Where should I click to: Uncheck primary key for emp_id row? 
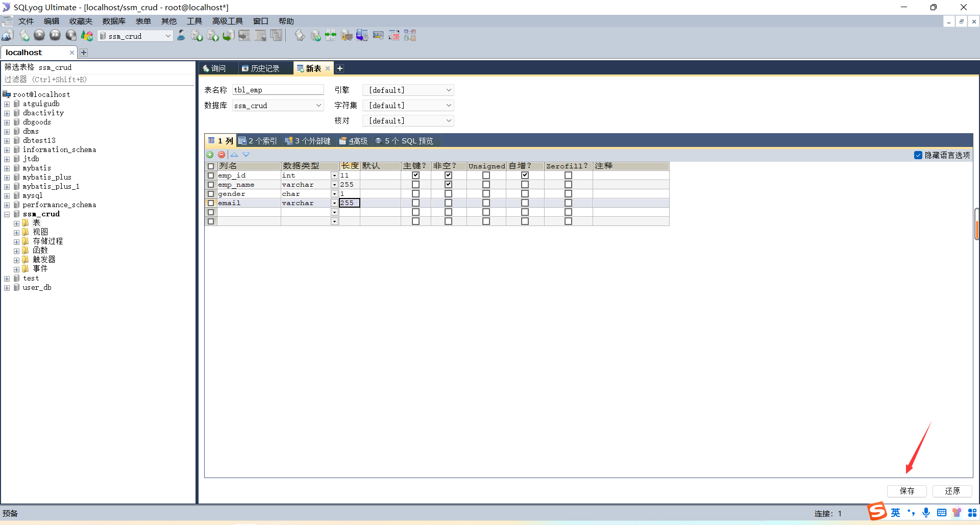pyautogui.click(x=415, y=176)
